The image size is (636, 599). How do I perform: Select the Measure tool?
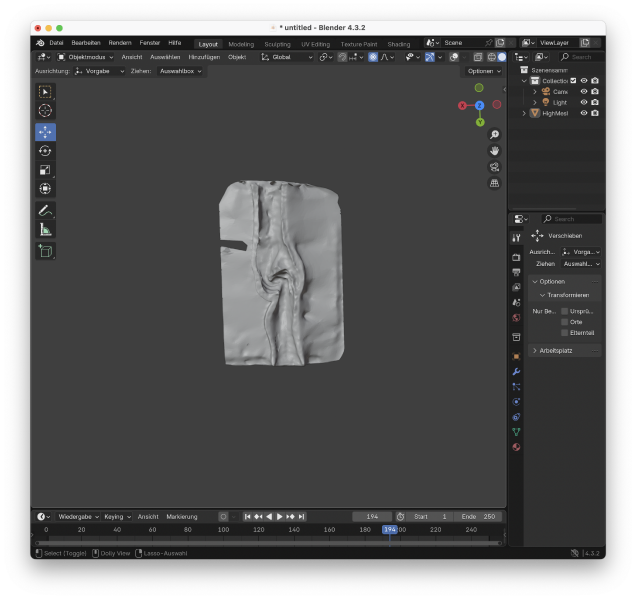point(45,230)
